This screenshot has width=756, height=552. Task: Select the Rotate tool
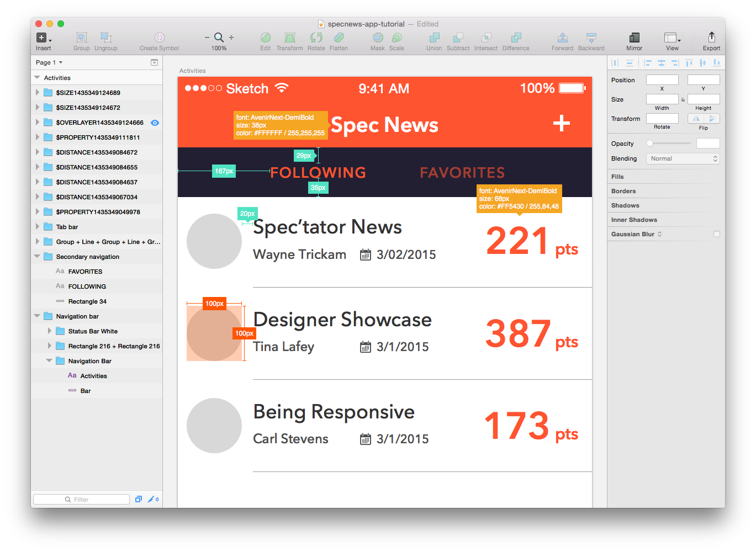pyautogui.click(x=316, y=38)
